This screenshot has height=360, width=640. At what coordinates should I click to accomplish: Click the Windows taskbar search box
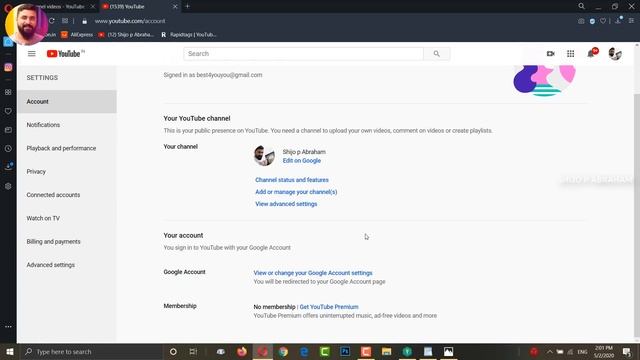coord(92,351)
